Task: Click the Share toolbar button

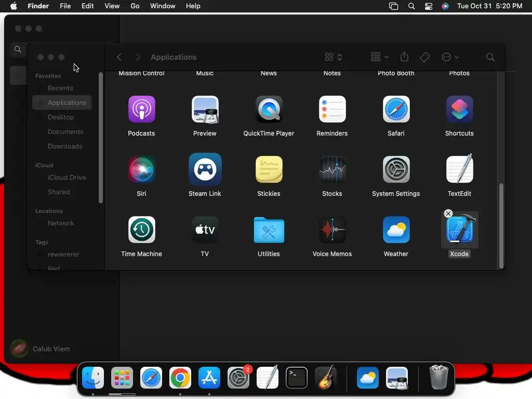Action: [404, 57]
